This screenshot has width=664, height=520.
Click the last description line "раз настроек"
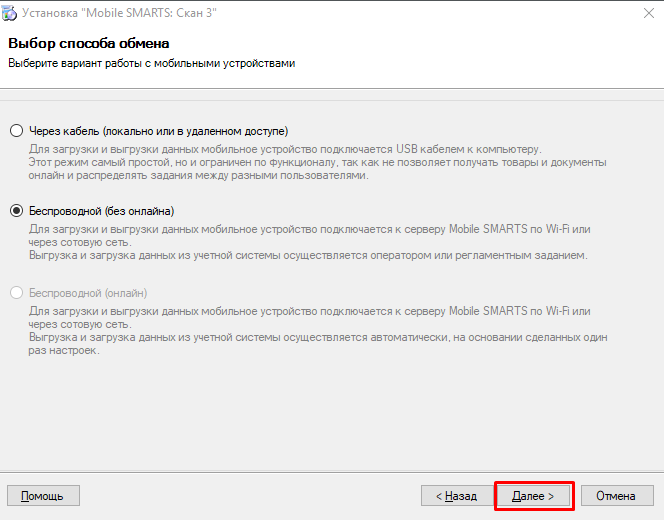pos(64,351)
